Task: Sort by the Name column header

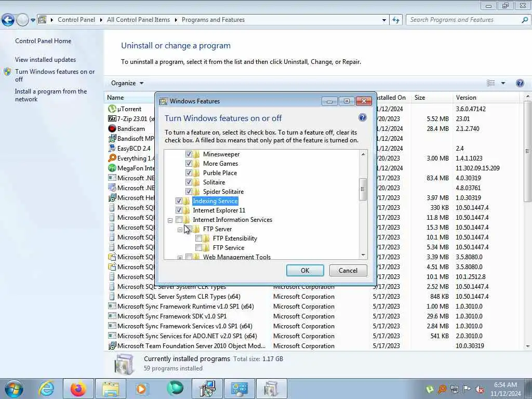Action: point(129,97)
